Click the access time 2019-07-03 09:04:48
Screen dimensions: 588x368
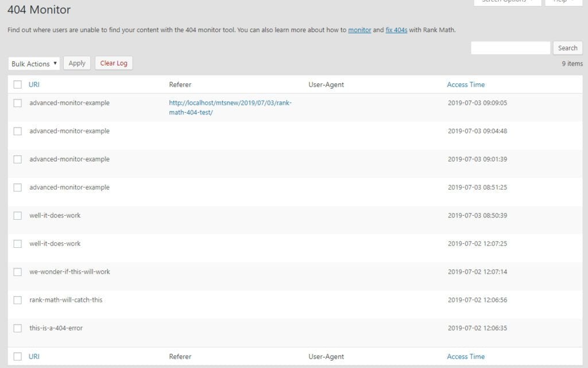[477, 131]
